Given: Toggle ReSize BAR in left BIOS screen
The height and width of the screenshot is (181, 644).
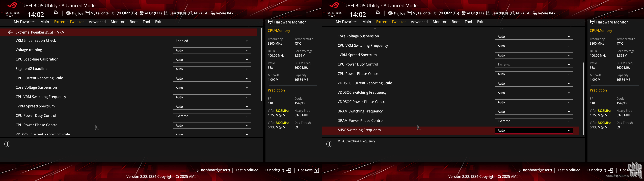Looking at the screenshot, I should tap(222, 13).
